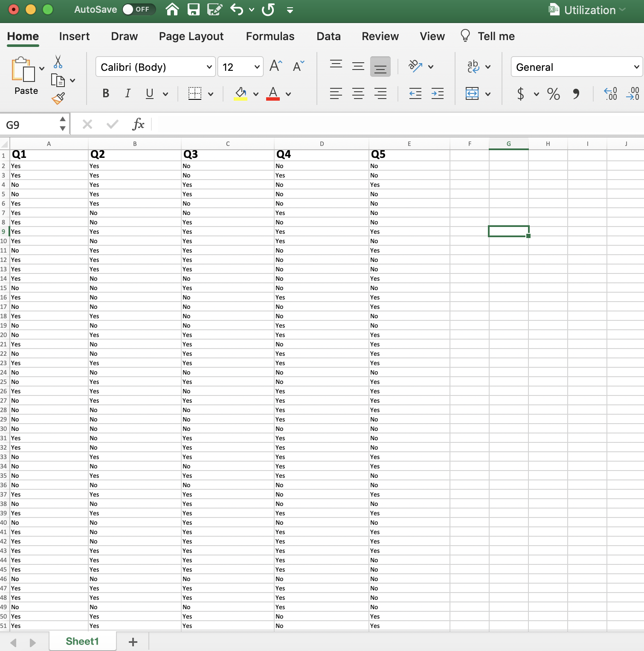Switch to the Page Layout tab
The height and width of the screenshot is (651, 644).
[x=191, y=36]
